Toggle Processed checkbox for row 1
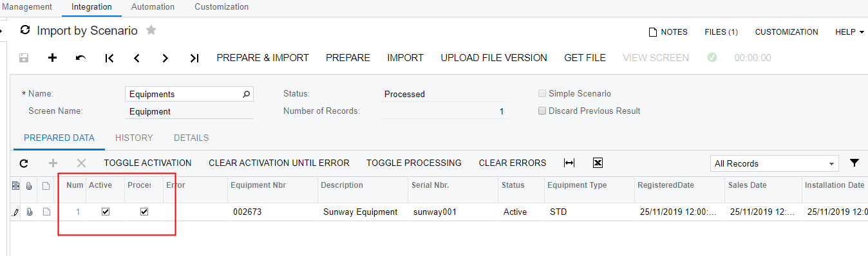 (x=144, y=212)
